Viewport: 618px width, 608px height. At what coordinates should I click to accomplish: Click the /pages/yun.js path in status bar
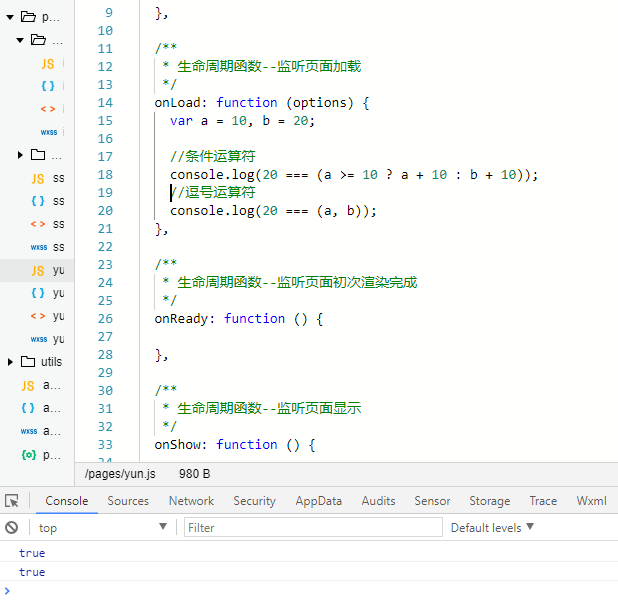[x=120, y=474]
